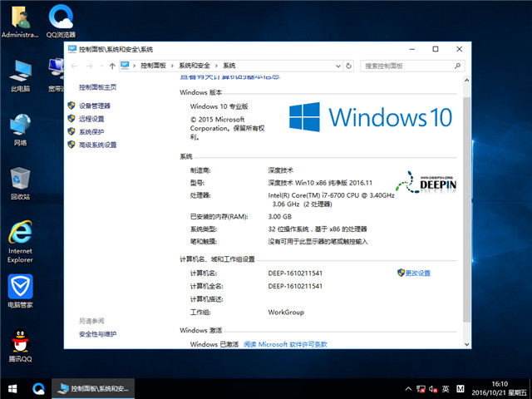This screenshot has width=532, height=399.
Task: Click the scrollbar up arrow
Action: click(467, 81)
